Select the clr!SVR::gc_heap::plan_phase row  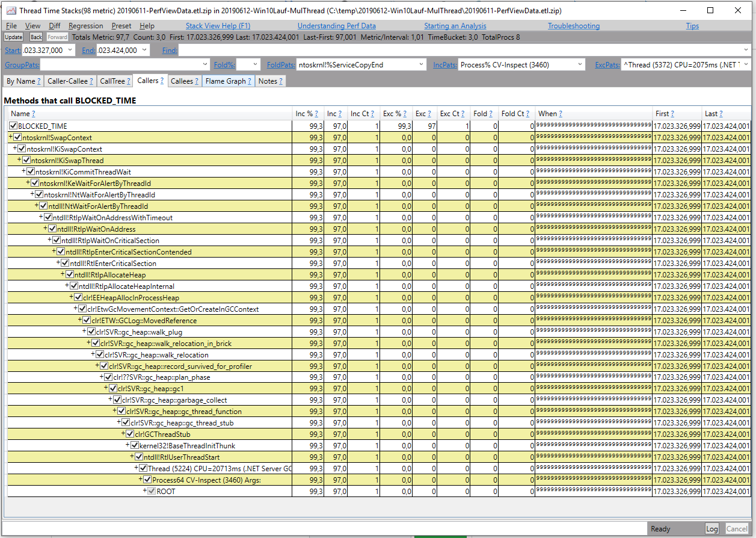378,377
